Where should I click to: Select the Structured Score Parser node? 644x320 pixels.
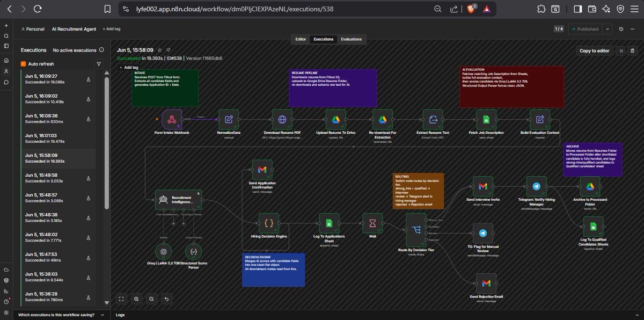point(193,251)
